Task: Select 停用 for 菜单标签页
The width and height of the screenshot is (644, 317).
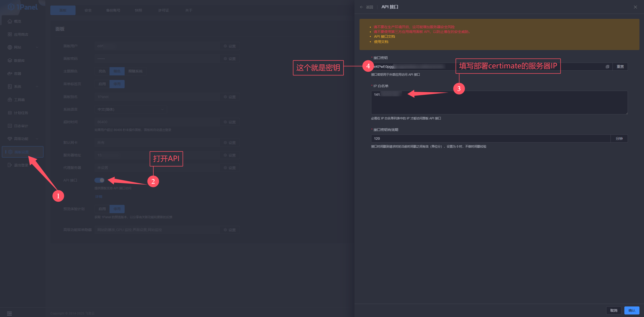Action: pos(117,84)
